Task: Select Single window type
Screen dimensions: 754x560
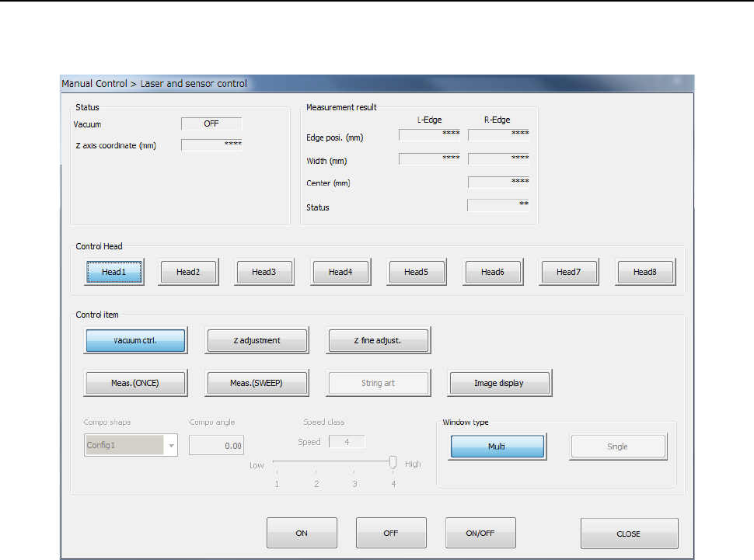Action: tap(617, 447)
